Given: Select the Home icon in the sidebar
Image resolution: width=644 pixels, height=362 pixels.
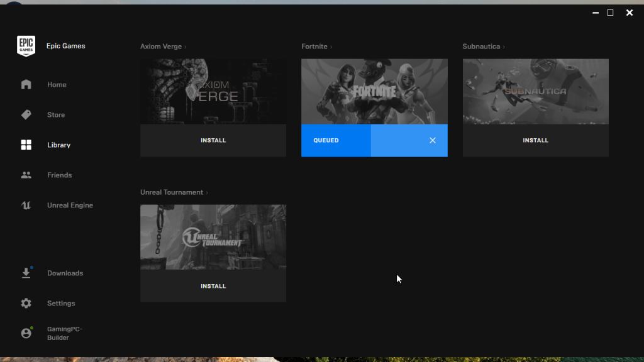Looking at the screenshot, I should coord(26,84).
